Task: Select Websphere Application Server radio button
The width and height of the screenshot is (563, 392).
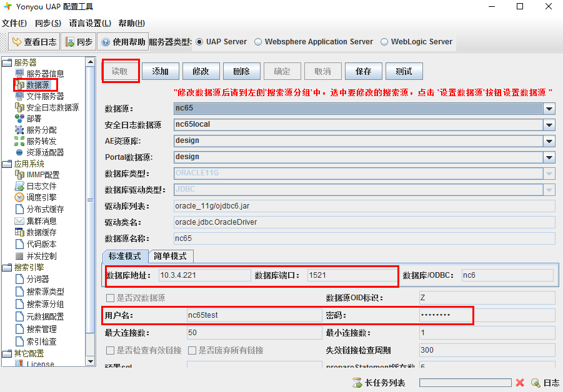Action: tap(258, 42)
